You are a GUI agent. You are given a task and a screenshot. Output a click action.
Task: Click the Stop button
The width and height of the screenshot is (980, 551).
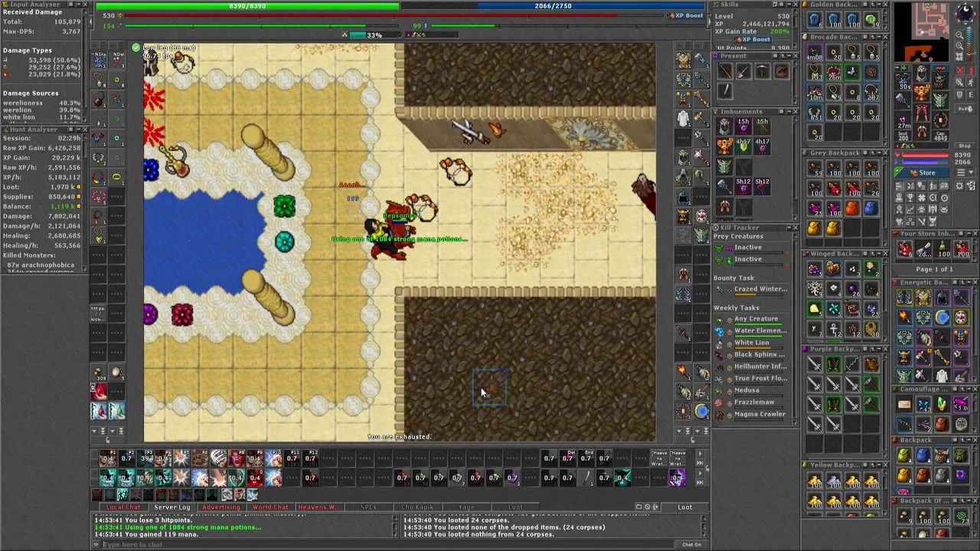[963, 146]
